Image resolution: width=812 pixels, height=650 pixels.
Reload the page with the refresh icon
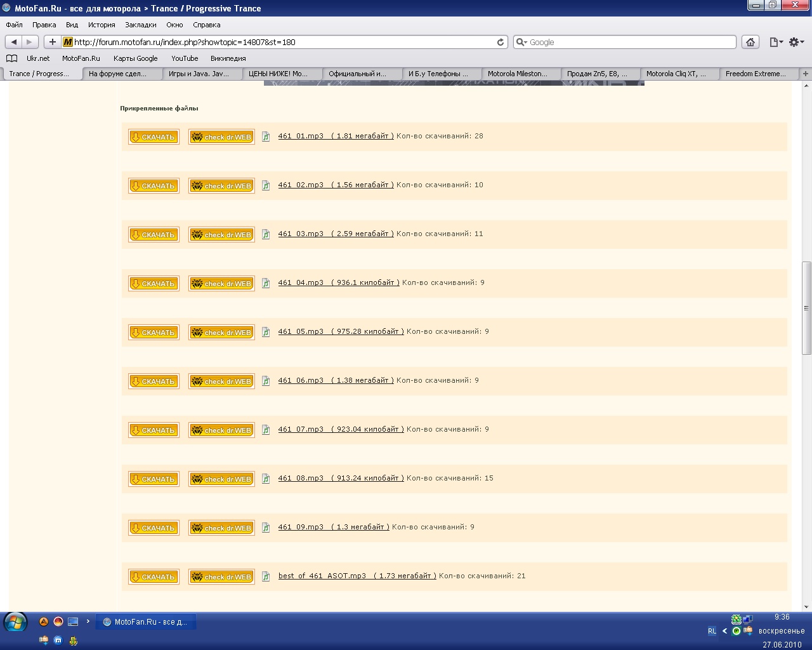coord(501,42)
